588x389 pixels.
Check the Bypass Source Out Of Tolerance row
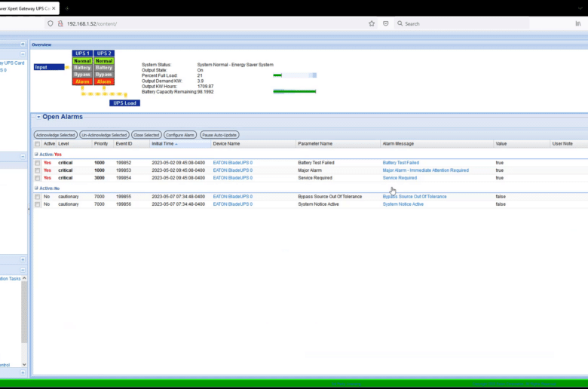point(37,197)
